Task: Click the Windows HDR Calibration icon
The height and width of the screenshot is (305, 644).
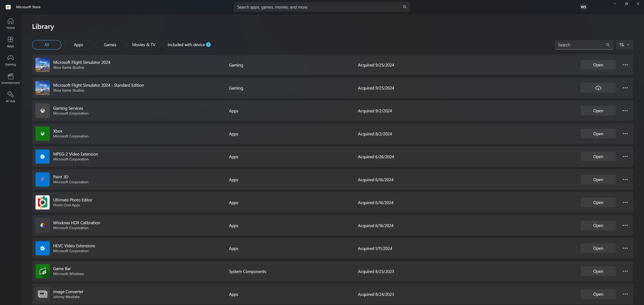Action: [x=43, y=225]
